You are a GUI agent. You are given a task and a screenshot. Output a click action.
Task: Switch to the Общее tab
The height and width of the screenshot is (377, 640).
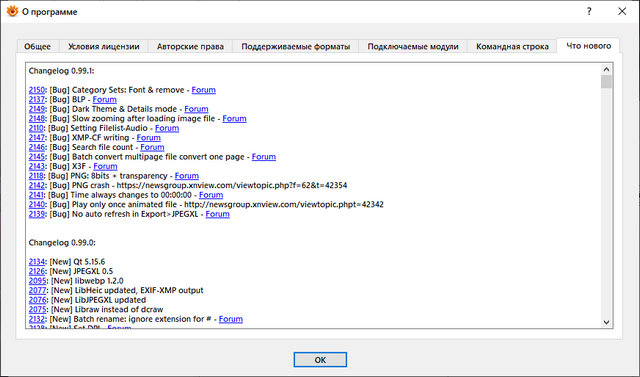pos(38,47)
